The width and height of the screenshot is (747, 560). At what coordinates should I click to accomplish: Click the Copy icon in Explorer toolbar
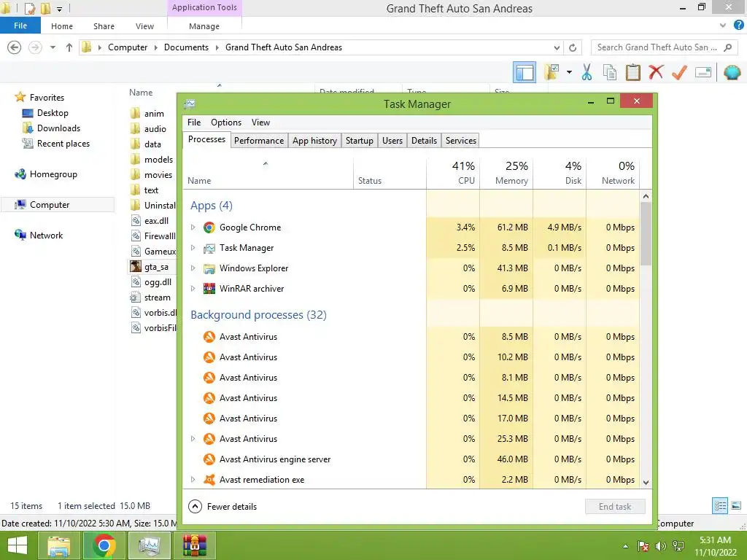610,72
